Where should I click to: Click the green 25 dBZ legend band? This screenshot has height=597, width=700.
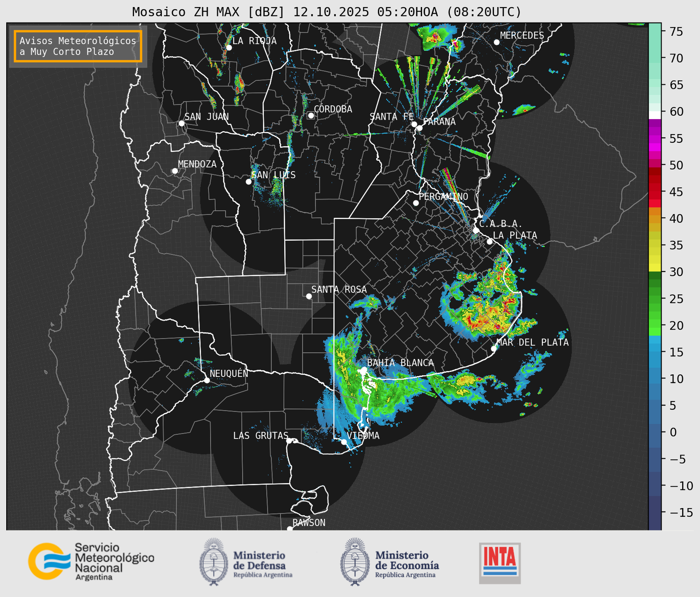click(x=654, y=298)
